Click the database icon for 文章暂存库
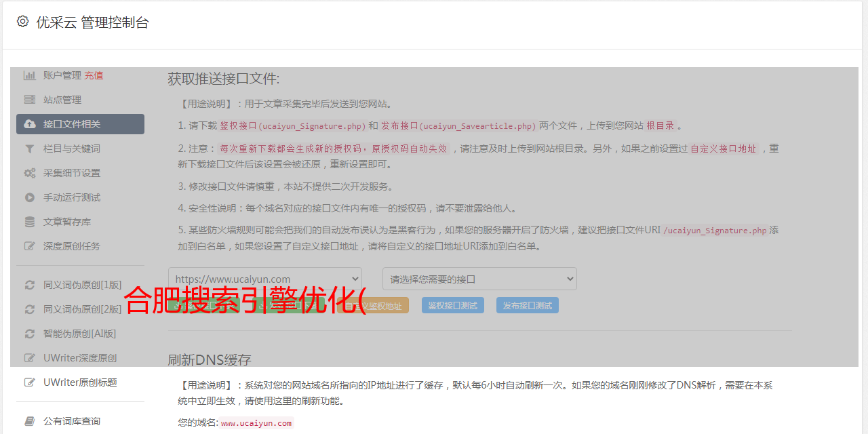868x434 pixels. click(x=30, y=222)
